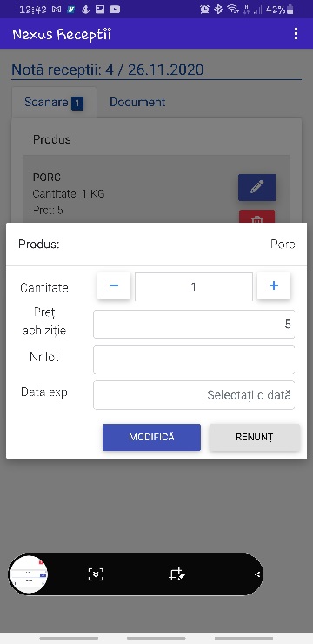Click the MODIFICĂ button
The height and width of the screenshot is (644, 313).
[x=152, y=437]
